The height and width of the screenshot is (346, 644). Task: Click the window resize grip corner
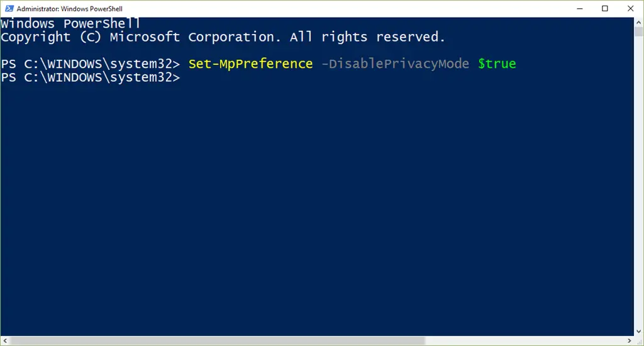point(639,341)
